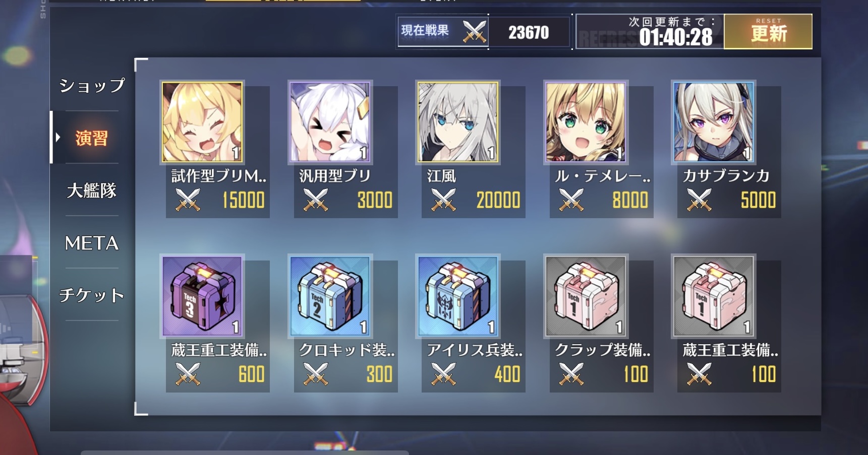Open the チケット tab
This screenshot has width=868, height=455.
[92, 295]
